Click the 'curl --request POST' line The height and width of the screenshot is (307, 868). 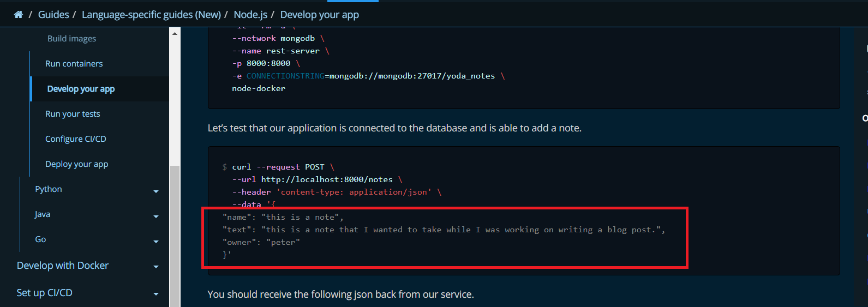tap(278, 167)
